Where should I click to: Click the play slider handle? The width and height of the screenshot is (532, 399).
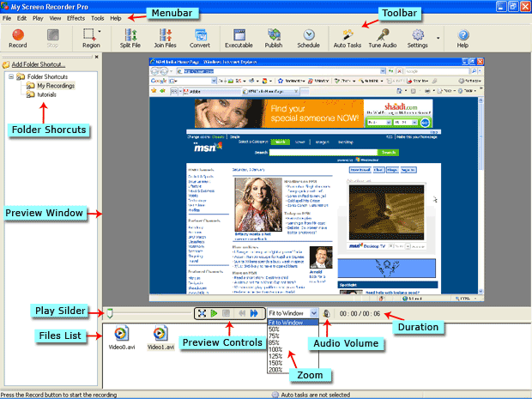pos(108,312)
